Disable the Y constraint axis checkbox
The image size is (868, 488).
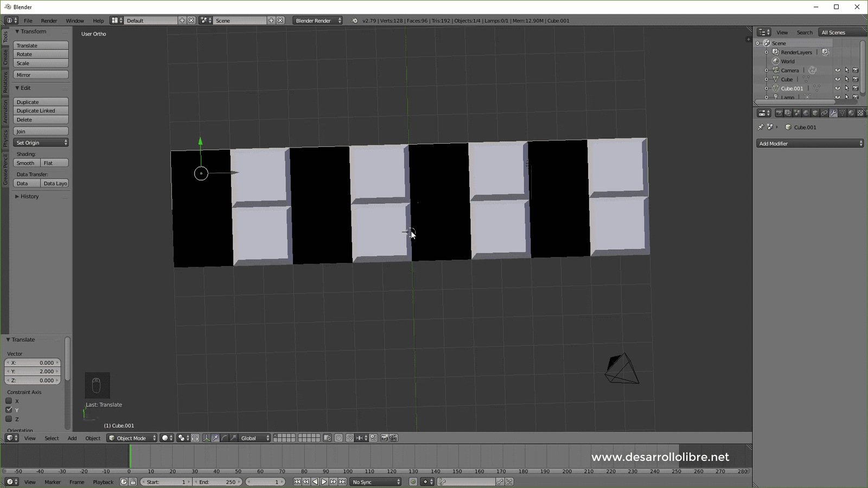click(9, 410)
